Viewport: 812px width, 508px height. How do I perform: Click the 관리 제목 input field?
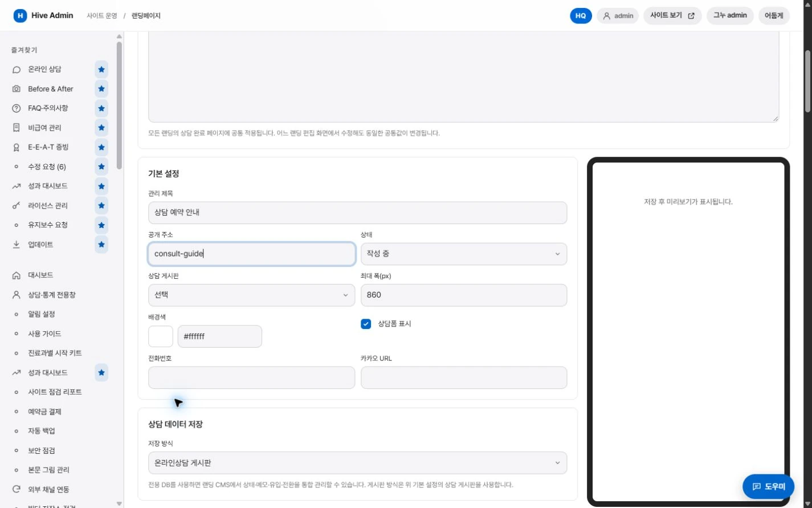click(x=357, y=213)
